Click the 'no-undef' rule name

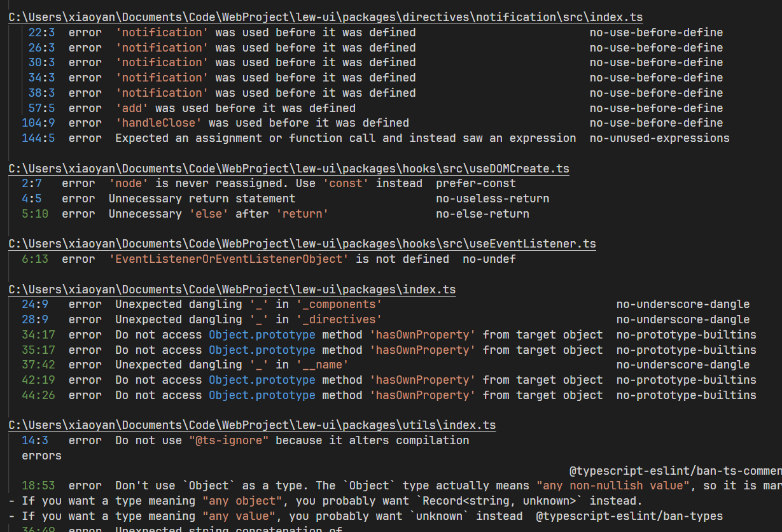click(x=489, y=259)
